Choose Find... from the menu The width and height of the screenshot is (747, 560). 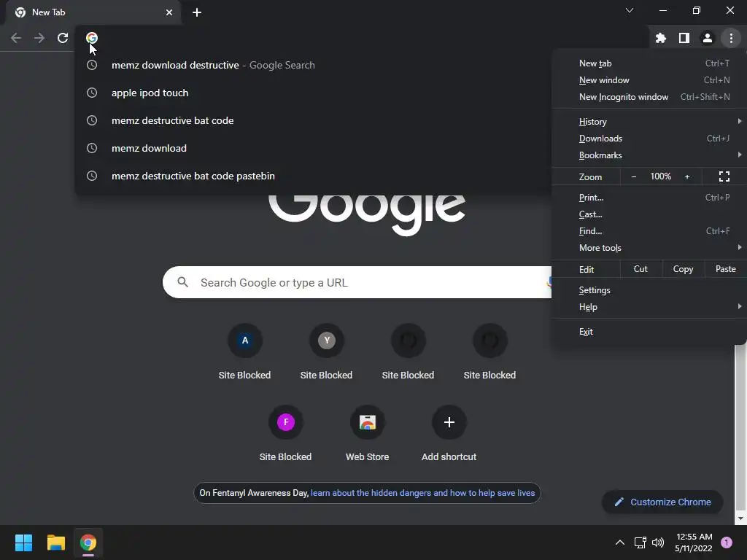[649, 231]
